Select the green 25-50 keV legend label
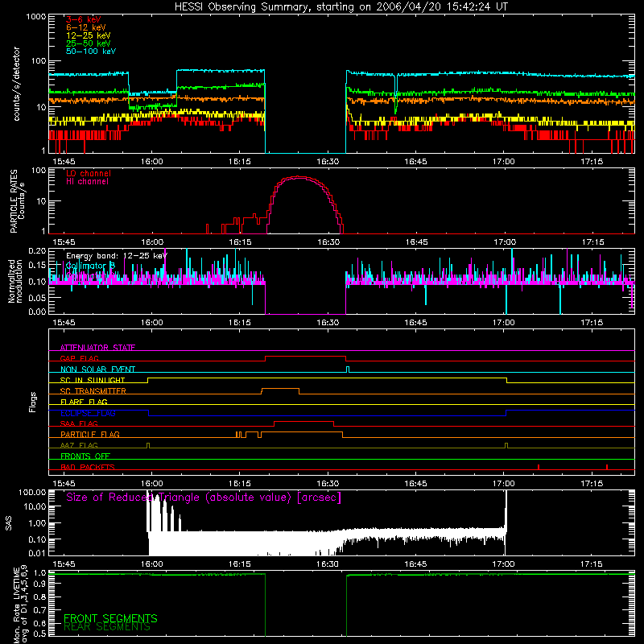The height and width of the screenshot is (644, 644). 89,43
